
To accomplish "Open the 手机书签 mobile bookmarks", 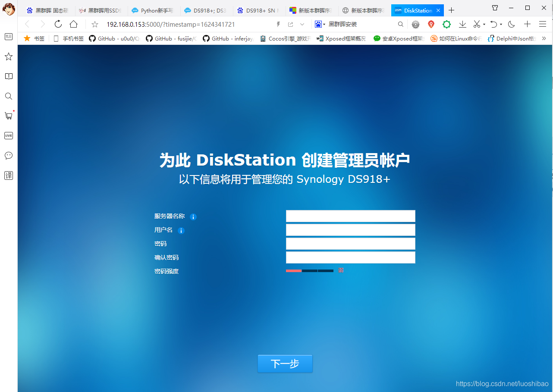I will tap(69, 38).
